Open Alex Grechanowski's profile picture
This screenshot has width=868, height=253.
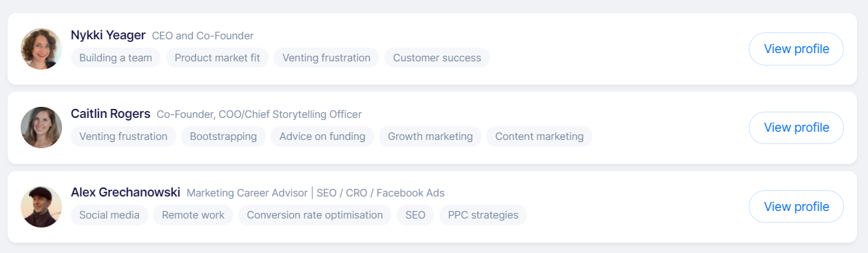(41, 207)
